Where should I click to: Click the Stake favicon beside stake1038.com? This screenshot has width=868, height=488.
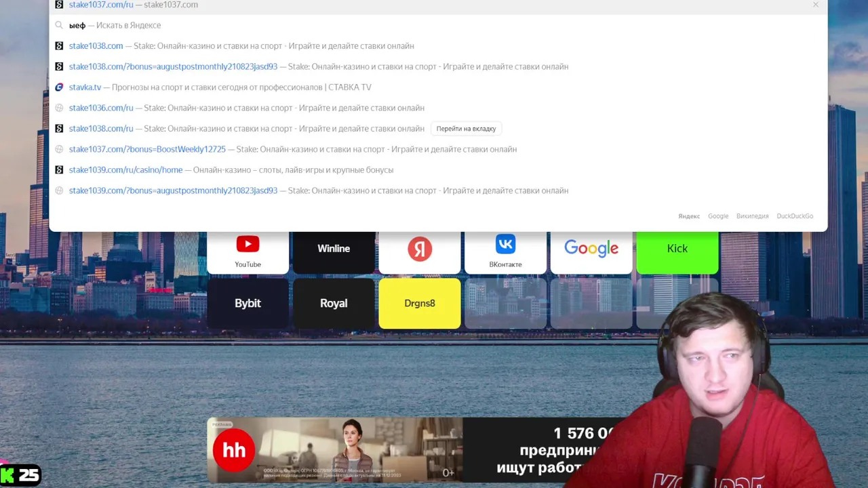(59, 46)
